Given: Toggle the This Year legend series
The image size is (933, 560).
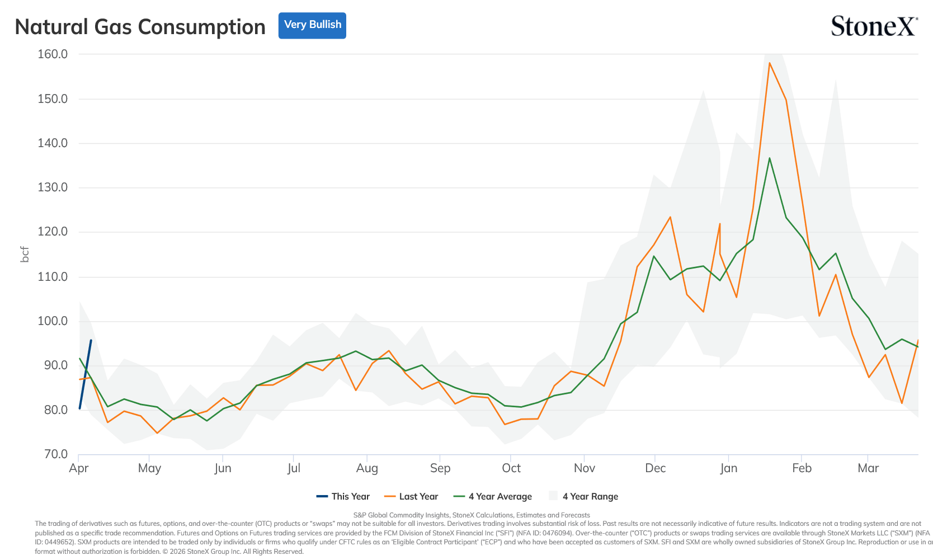Looking at the screenshot, I should pos(343,496).
